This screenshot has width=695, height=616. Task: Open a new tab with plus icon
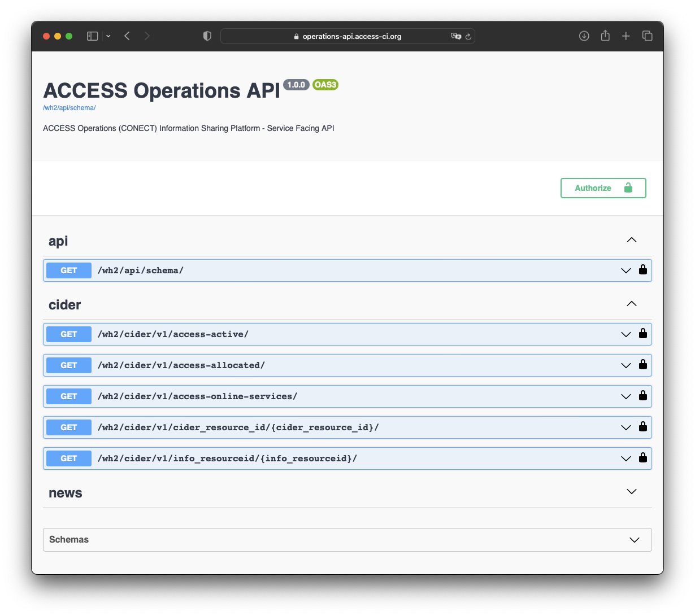click(x=626, y=36)
